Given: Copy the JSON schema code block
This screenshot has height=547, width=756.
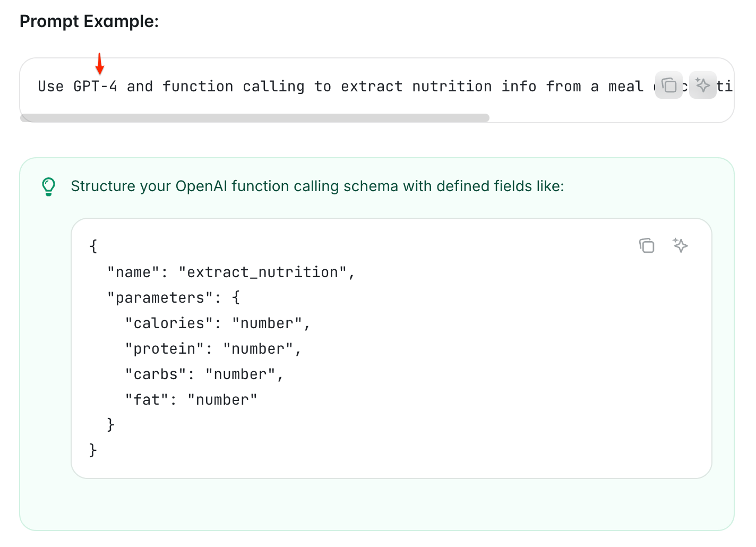Looking at the screenshot, I should tap(646, 245).
